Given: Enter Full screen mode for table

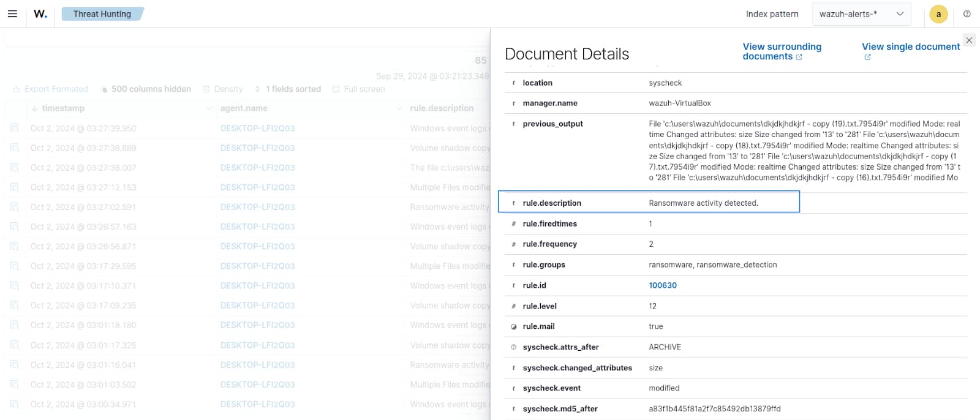Looking at the screenshot, I should click(359, 89).
